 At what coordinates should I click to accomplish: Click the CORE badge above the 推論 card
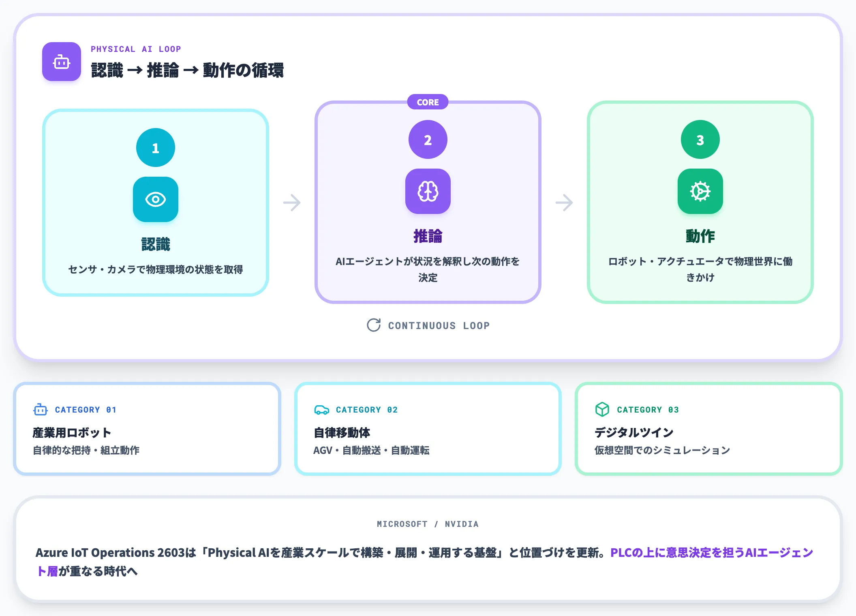click(x=428, y=102)
